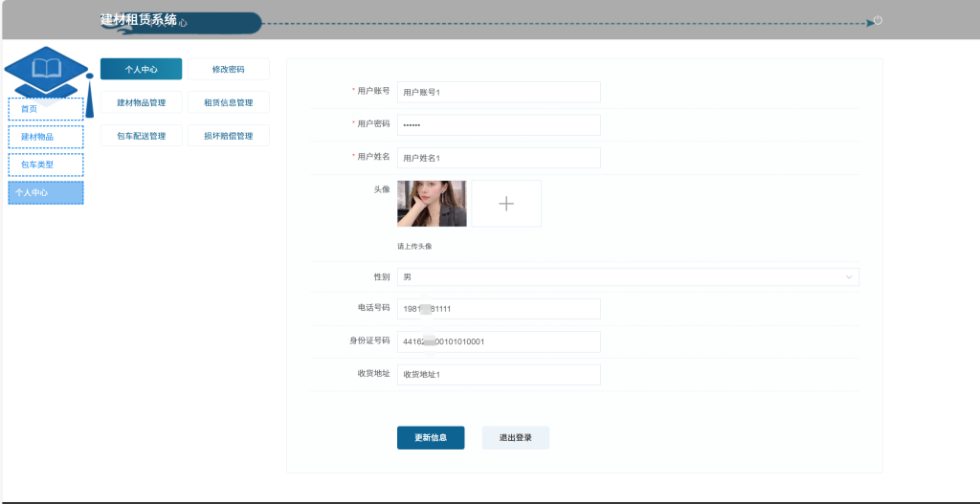Expand the 性别 dropdown chevron
980x504 pixels.
click(849, 276)
